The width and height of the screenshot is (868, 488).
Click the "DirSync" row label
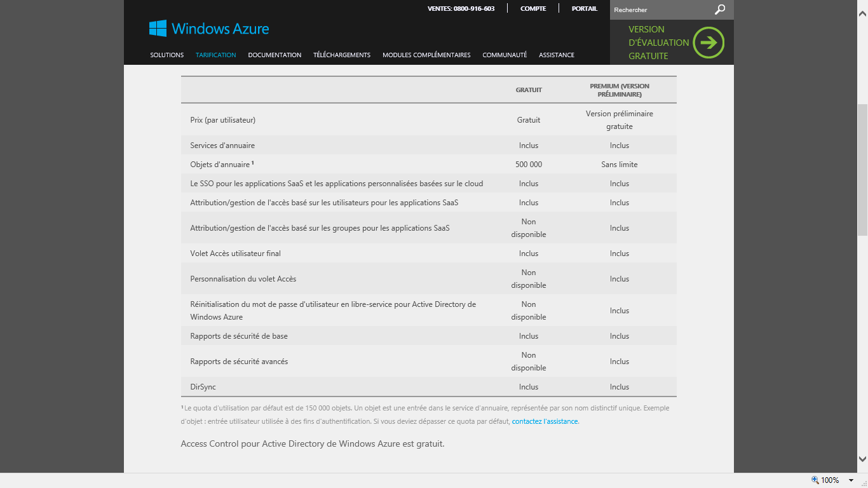[203, 387]
